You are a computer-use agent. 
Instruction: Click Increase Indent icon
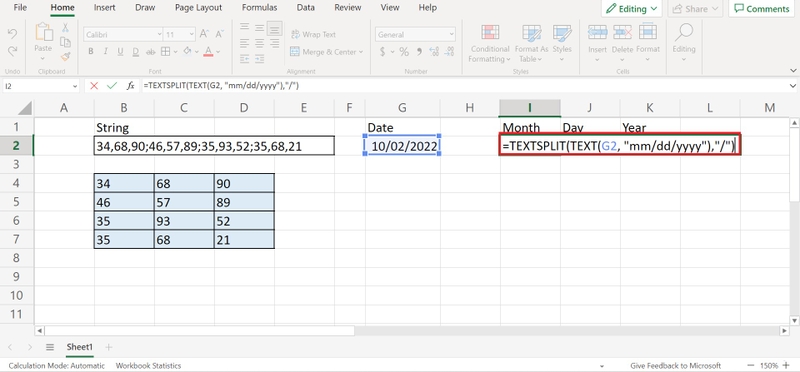[260, 59]
